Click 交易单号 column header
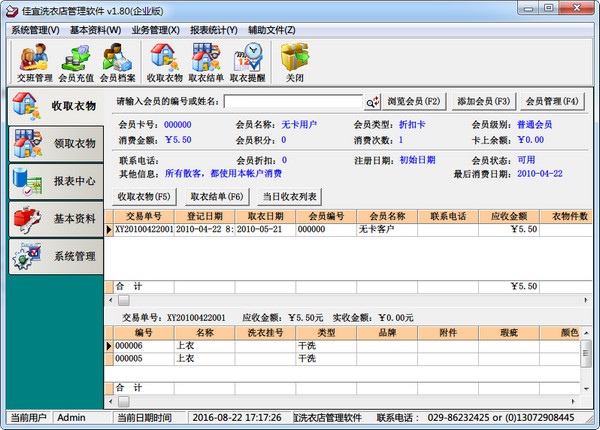Screen dimensions: 600x430 tap(144, 217)
